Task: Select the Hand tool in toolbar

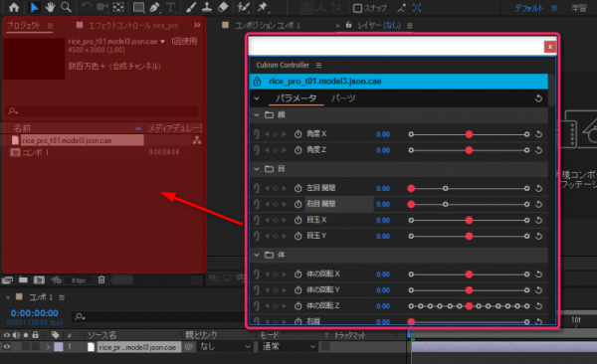Action: click(x=50, y=7)
